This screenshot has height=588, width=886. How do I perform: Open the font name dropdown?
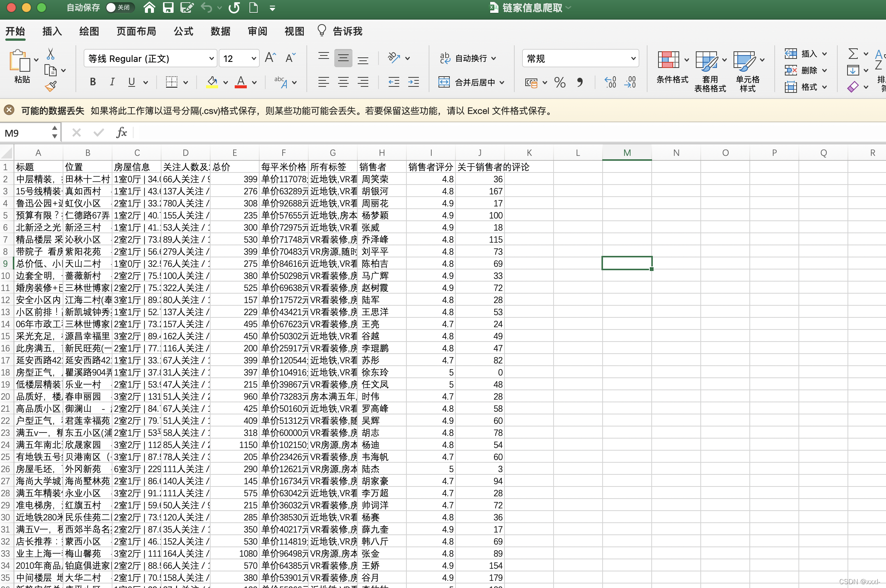pyautogui.click(x=212, y=58)
